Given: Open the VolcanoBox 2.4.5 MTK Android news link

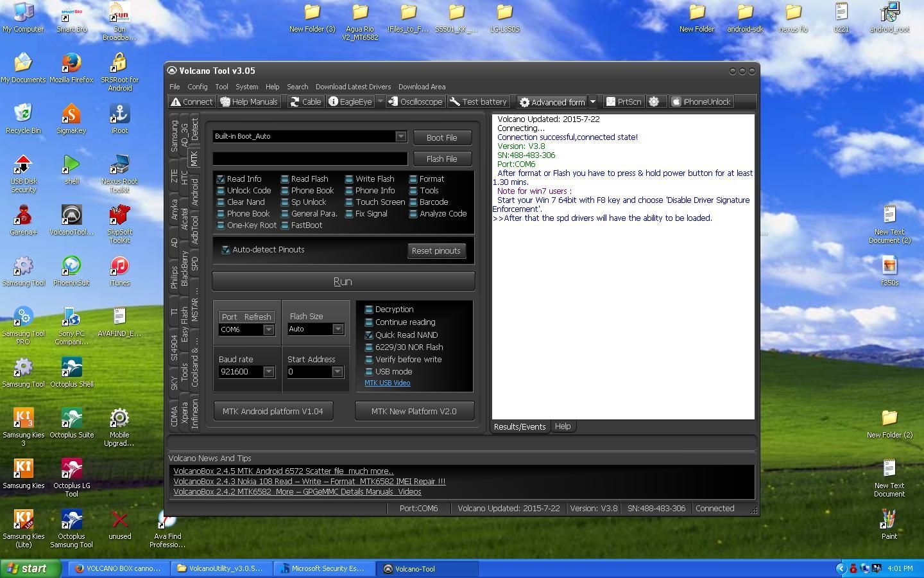Looking at the screenshot, I should (284, 471).
